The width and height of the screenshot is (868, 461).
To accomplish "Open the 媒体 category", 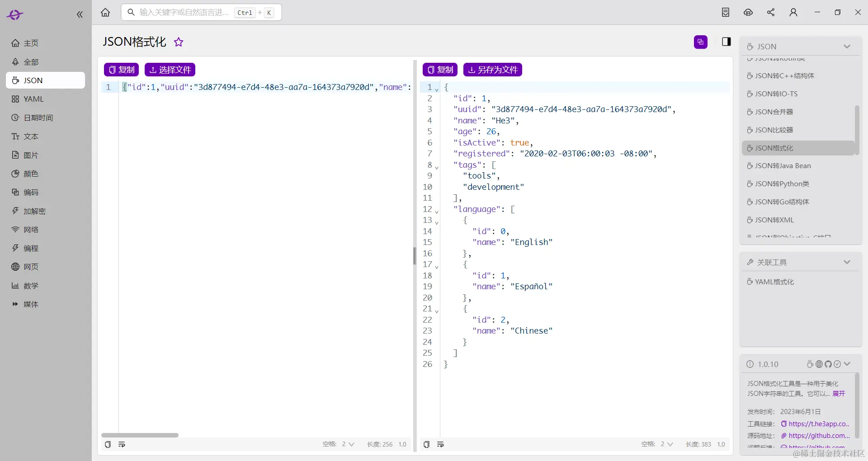I will [x=45, y=304].
